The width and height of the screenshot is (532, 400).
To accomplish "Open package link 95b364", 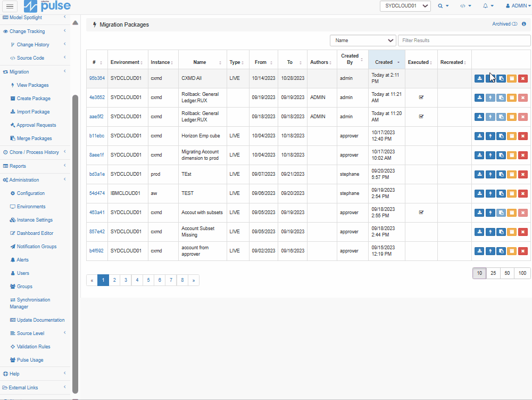I will [97, 78].
